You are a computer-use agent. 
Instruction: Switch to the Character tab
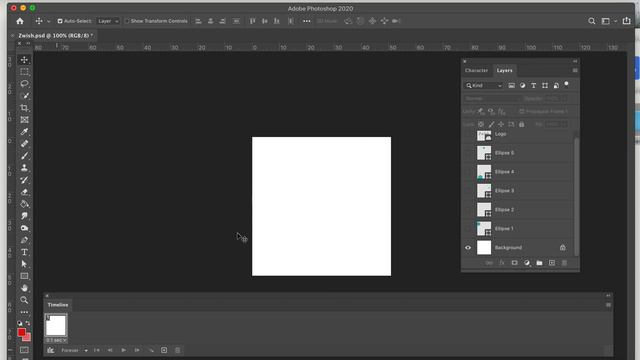coord(476,70)
